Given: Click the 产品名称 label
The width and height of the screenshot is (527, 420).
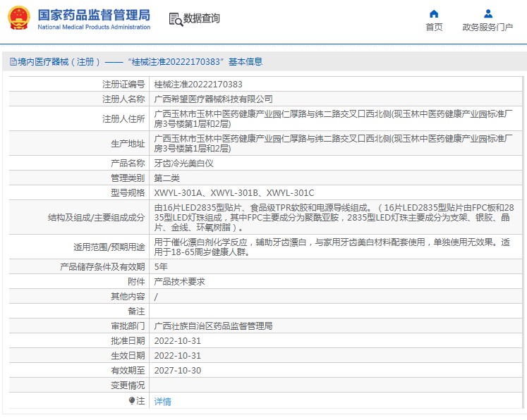Looking at the screenshot, I should coord(128,163).
